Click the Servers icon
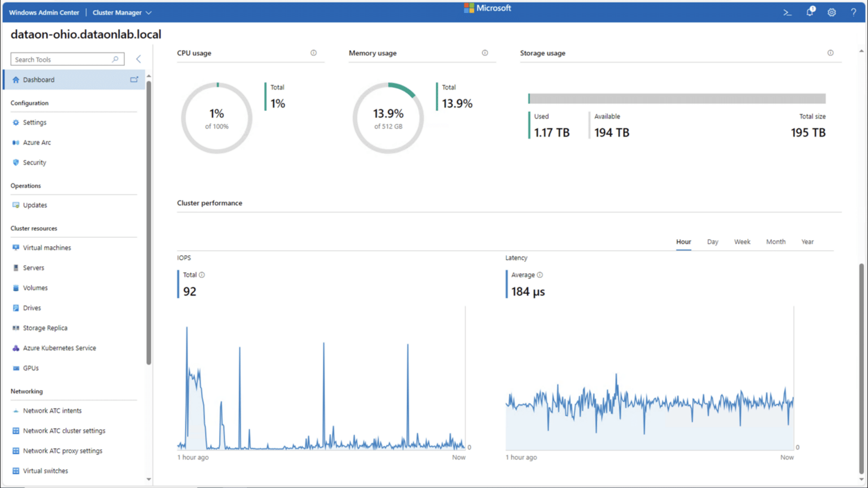Image resolution: width=868 pixels, height=488 pixels. coord(16,268)
